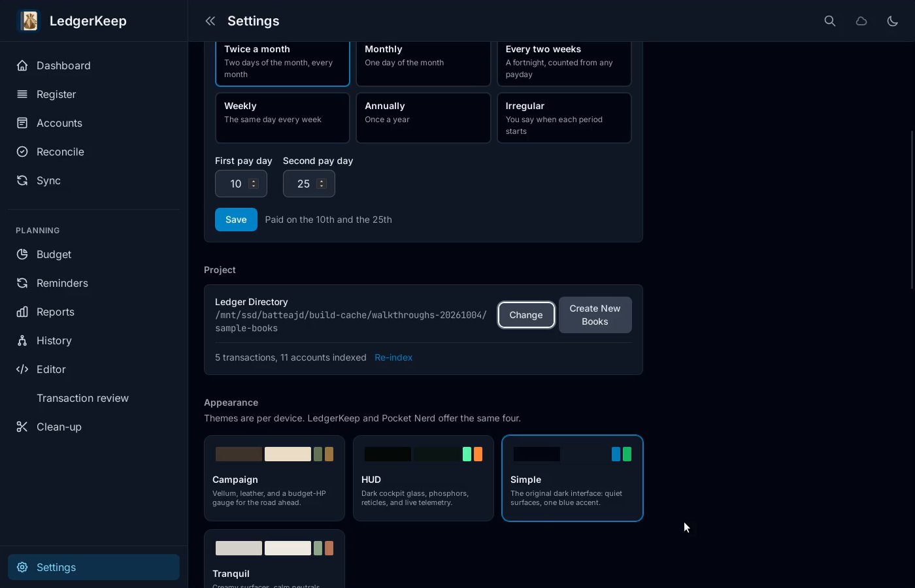This screenshot has width=915, height=588.
Task: Click the Second pay day stepper arrows
Action: click(322, 184)
